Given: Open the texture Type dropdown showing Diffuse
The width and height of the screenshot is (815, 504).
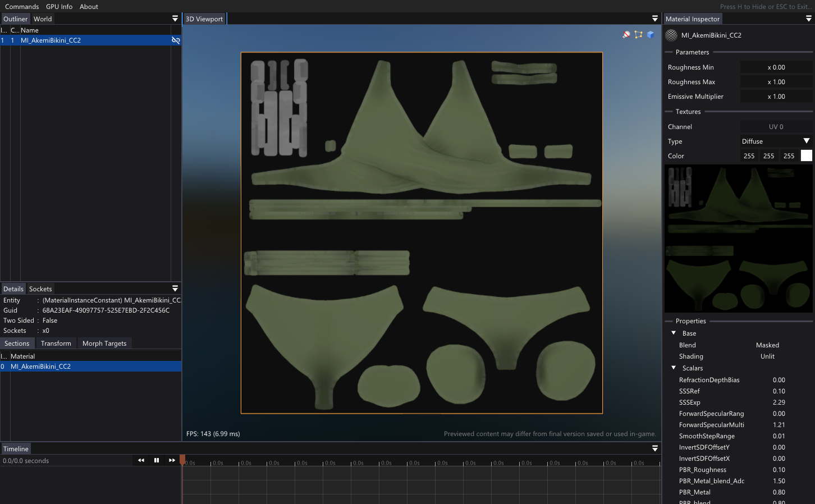Looking at the screenshot, I should (776, 141).
